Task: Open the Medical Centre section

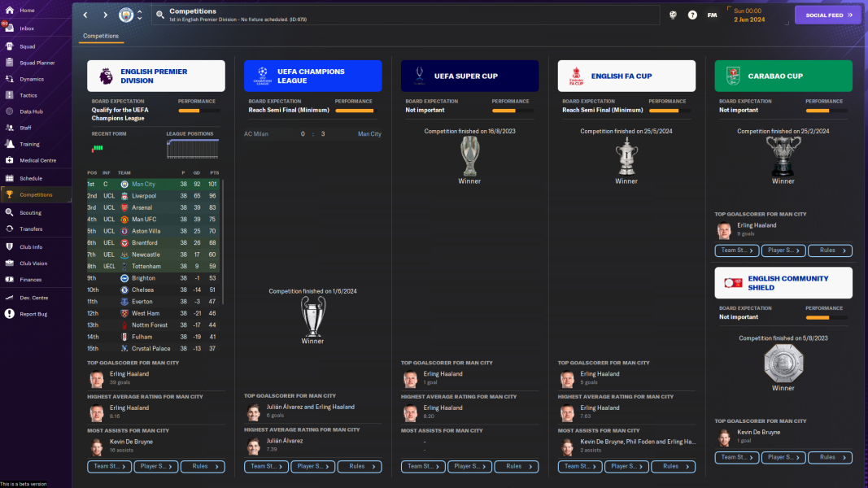Action: pos(37,160)
